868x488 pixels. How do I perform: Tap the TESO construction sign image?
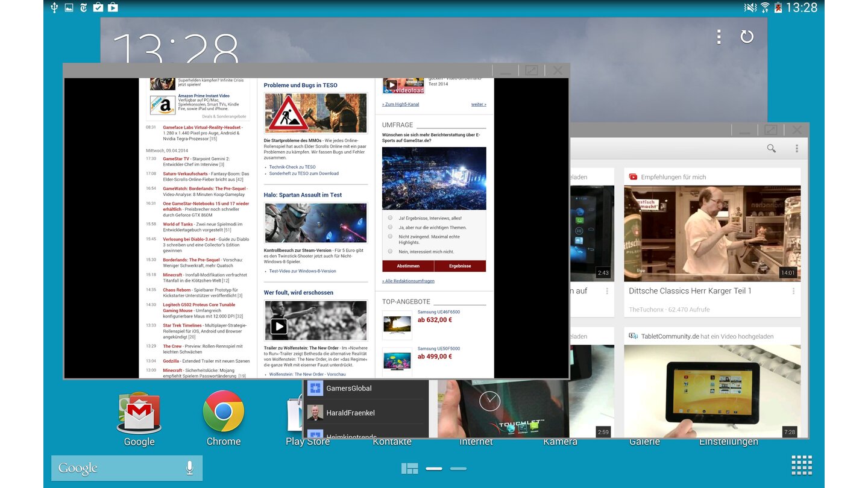point(315,113)
